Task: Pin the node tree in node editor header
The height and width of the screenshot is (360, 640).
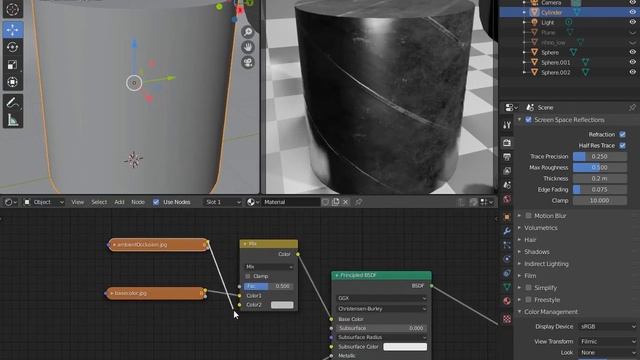Action: (x=359, y=202)
